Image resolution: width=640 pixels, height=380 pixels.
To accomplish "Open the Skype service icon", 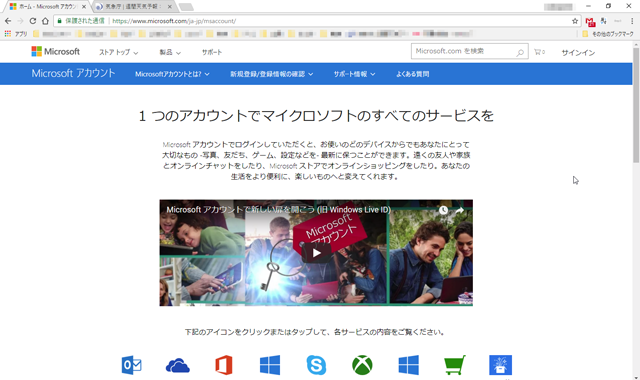I will coord(316,365).
